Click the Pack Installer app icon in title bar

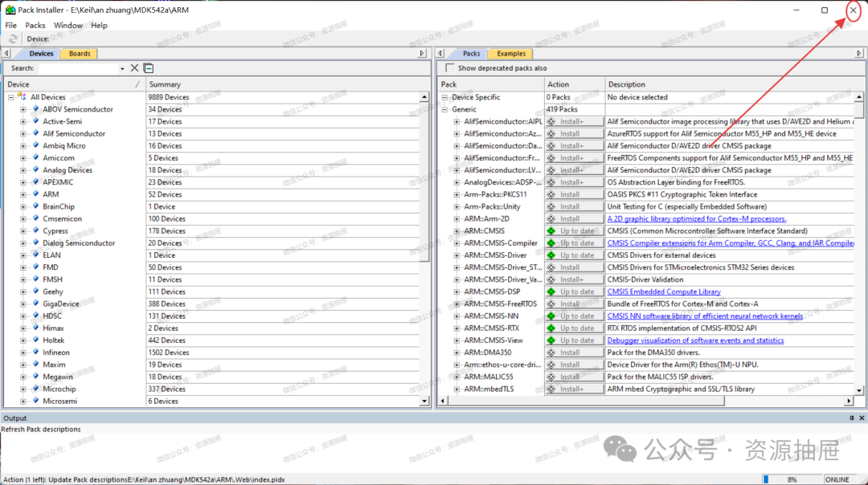click(10, 10)
